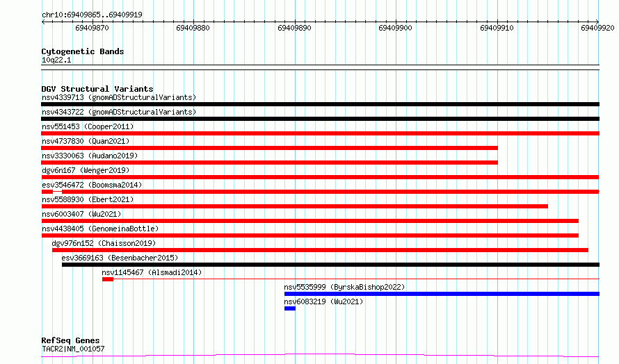Screen dimensions: 619x364
Task: Click the red bar of nsv5588930
Action: (294, 206)
